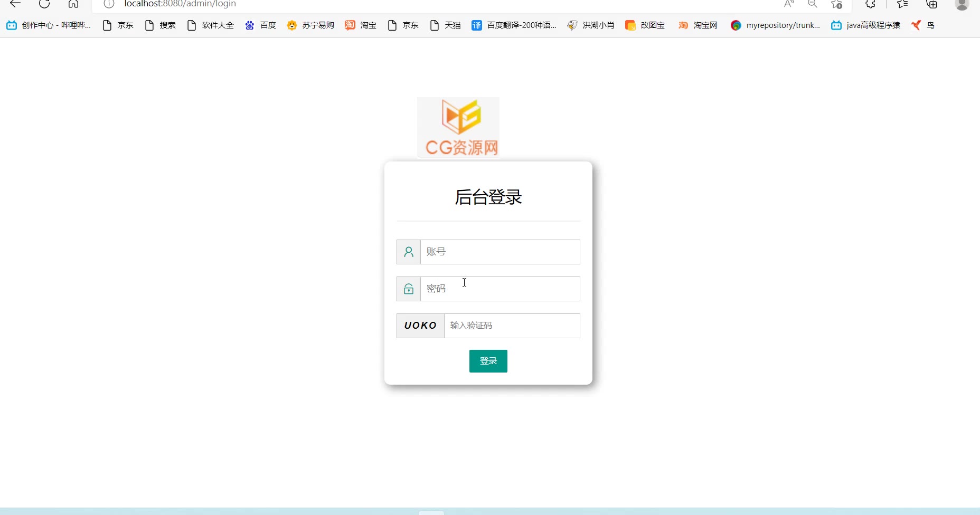Screen dimensions: 980x515
Task: Click the CG资源网 logo image
Action: [x=458, y=127]
